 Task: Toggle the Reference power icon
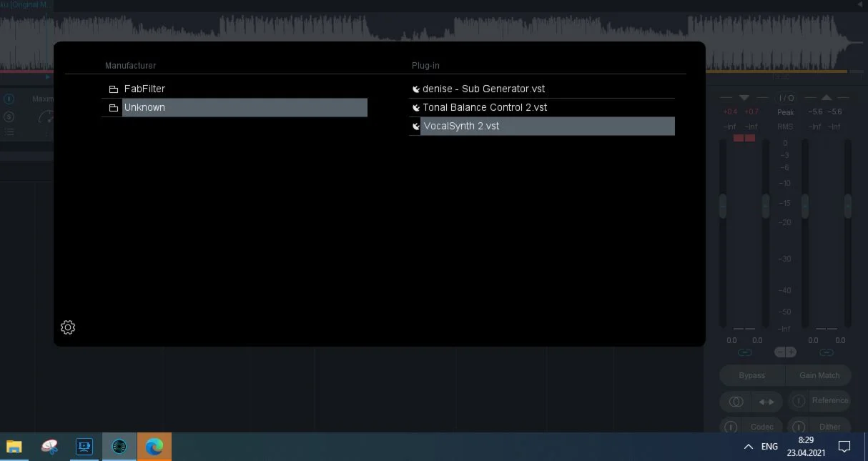pyautogui.click(x=799, y=402)
